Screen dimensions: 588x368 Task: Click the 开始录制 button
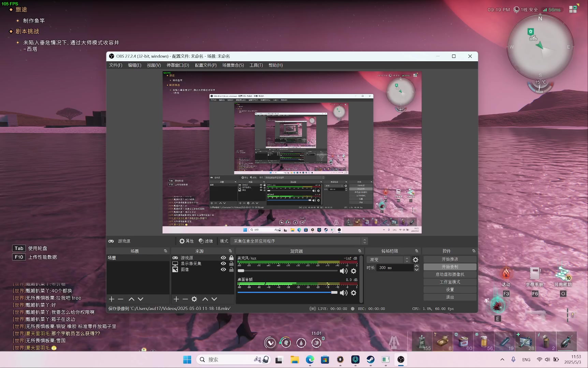[x=450, y=267]
